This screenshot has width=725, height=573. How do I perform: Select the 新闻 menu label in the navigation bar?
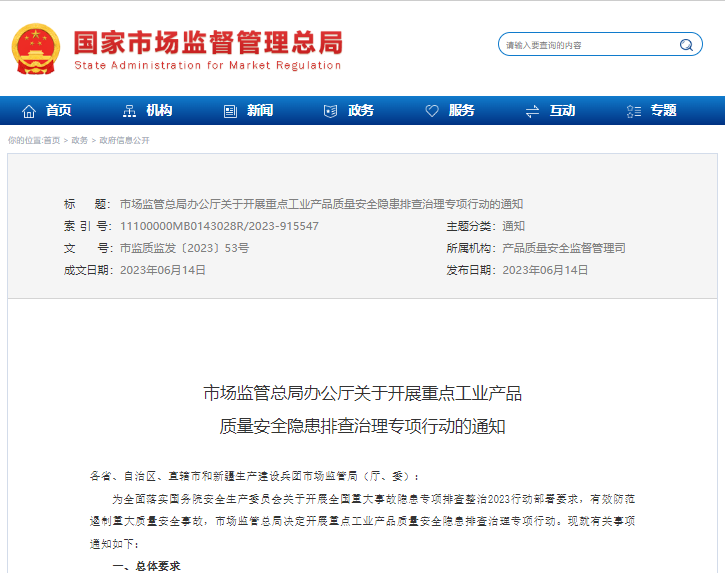(260, 111)
